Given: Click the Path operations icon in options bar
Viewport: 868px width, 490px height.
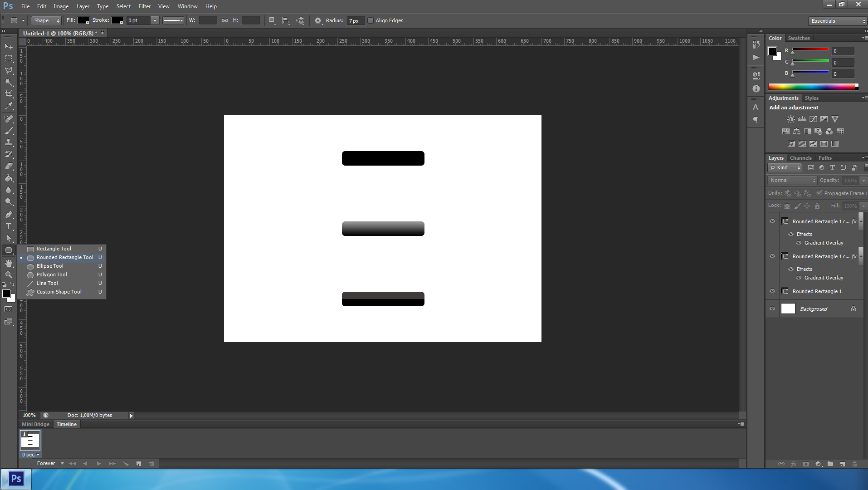Looking at the screenshot, I should [272, 20].
